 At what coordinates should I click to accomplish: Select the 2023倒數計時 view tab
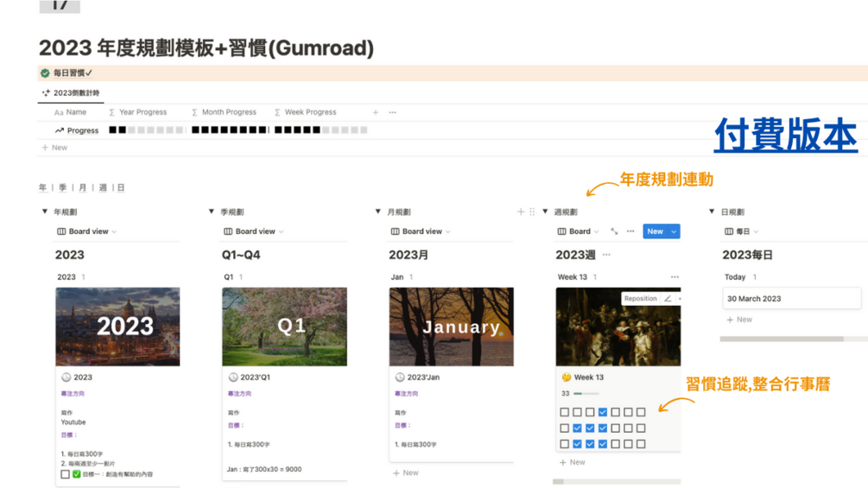click(71, 93)
